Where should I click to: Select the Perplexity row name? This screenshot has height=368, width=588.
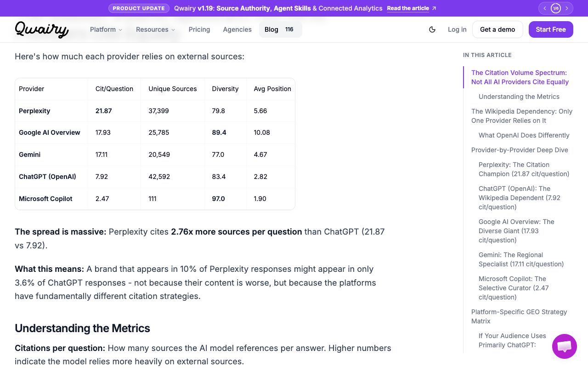34,111
